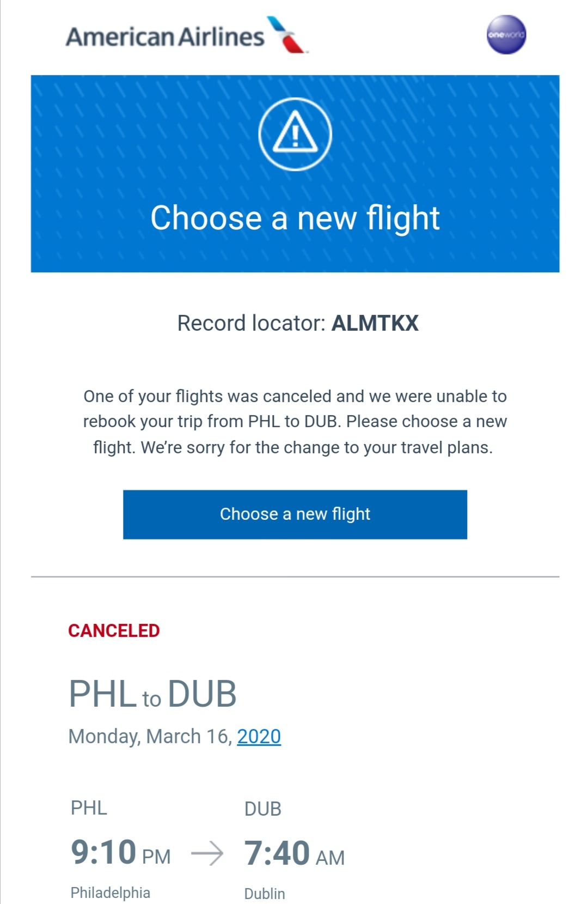Click the red CANCELED status label

pyautogui.click(x=114, y=630)
